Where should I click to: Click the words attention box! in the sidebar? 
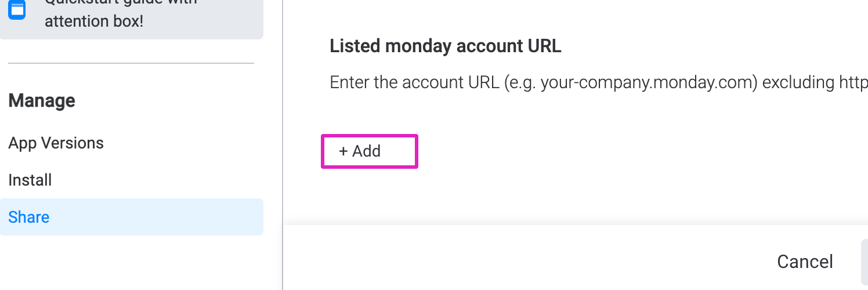[94, 21]
